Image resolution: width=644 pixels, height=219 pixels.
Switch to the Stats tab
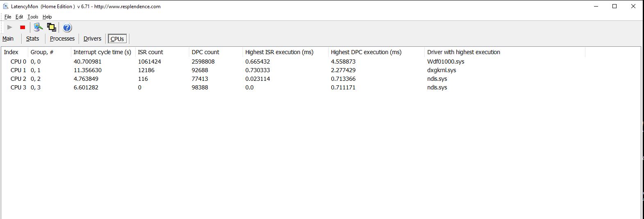[x=32, y=39]
